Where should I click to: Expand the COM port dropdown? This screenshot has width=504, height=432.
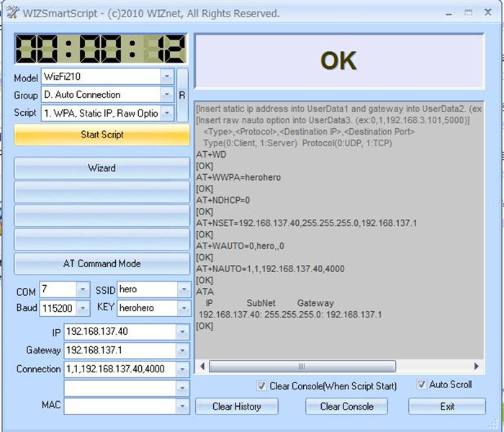[83, 289]
